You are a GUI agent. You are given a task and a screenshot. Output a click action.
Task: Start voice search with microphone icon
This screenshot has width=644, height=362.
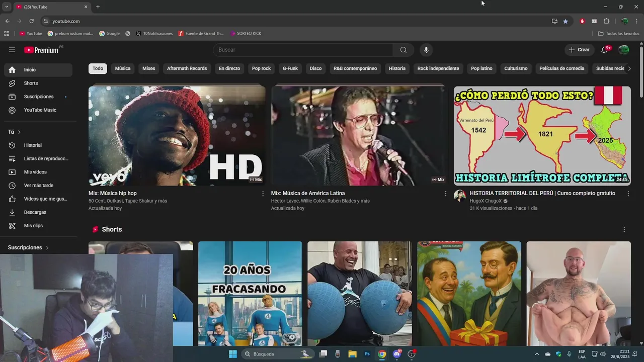[426, 50]
